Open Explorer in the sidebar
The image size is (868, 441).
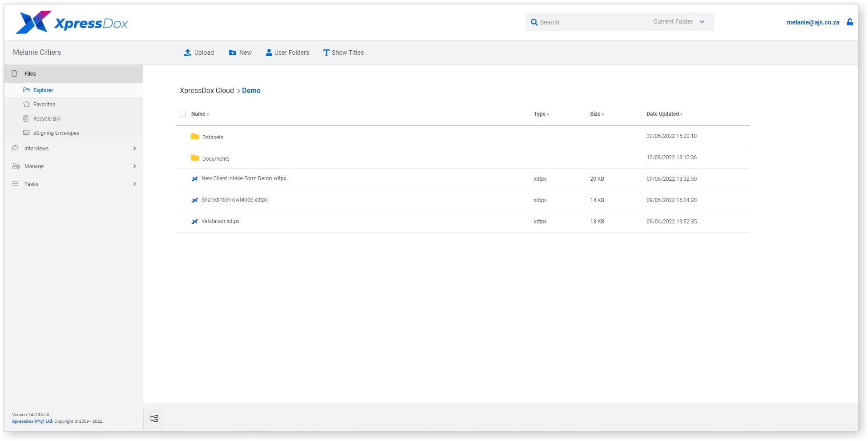[73, 90]
